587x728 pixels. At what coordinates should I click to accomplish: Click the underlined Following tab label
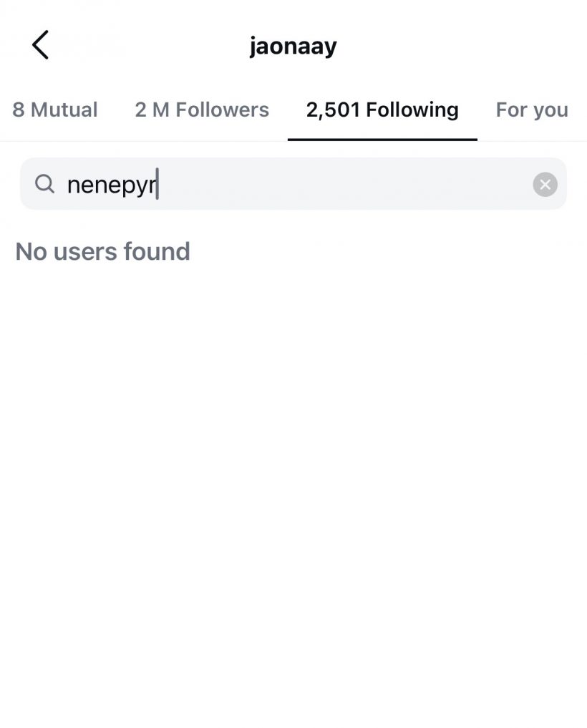[x=382, y=110]
